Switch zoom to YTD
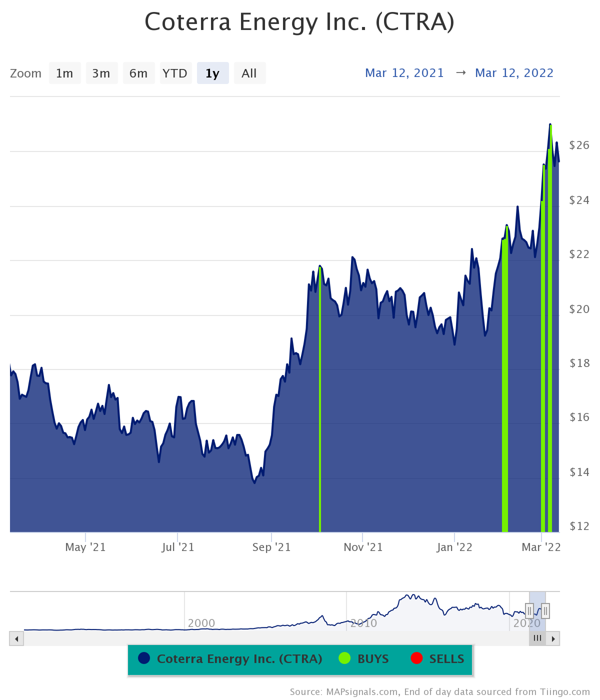The height and width of the screenshot is (700, 600). 175,73
